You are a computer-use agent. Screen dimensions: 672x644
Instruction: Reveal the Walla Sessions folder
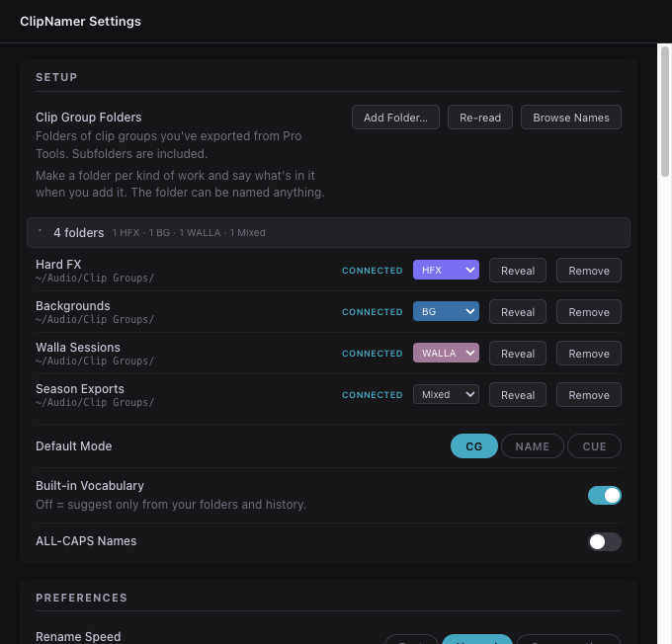point(517,354)
